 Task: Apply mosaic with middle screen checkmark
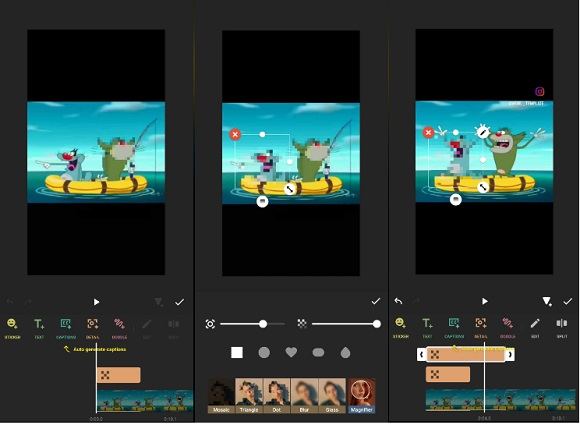click(x=376, y=301)
